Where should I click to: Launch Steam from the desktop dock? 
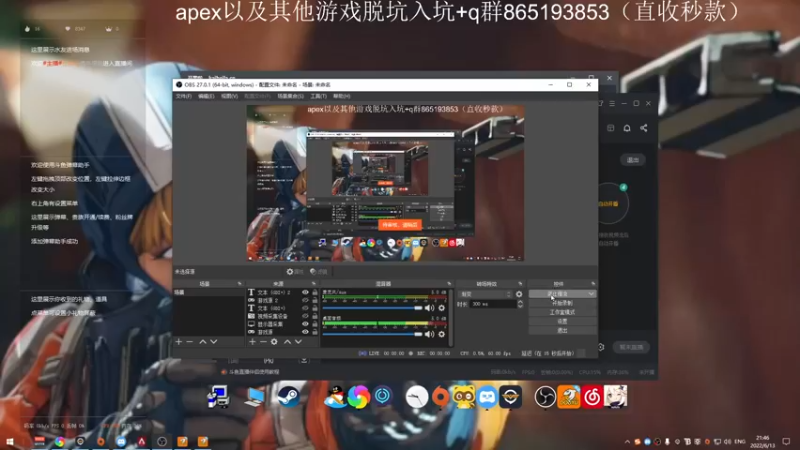pos(288,396)
